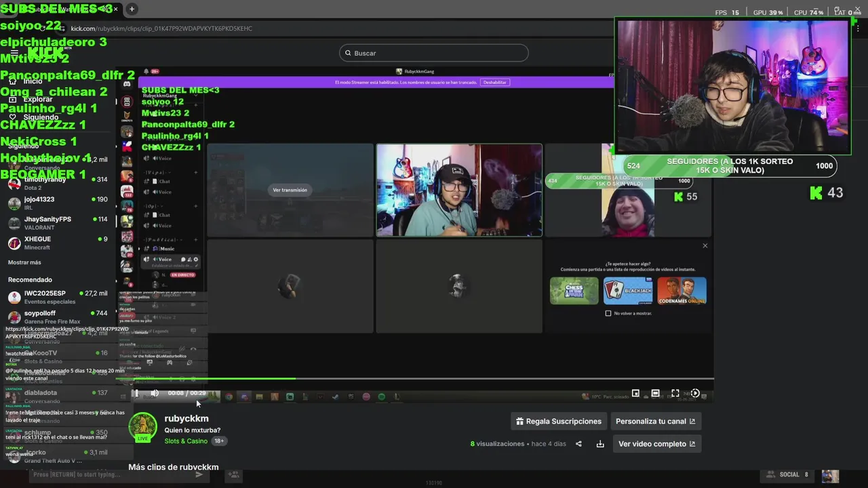Launch Chess in the Park activity

574,290
